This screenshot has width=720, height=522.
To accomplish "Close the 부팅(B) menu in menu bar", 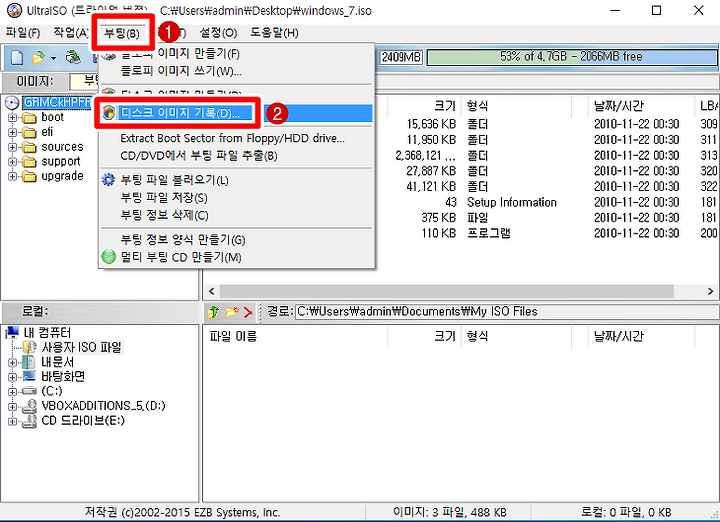I will click(x=122, y=33).
